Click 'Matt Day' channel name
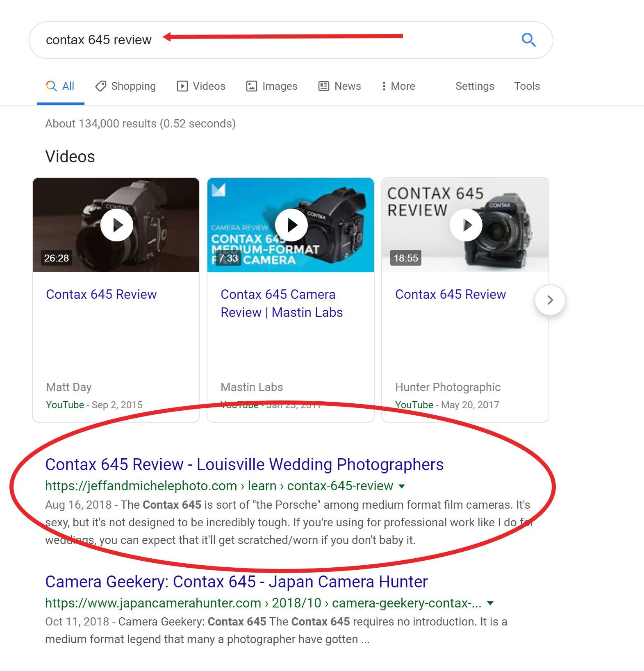 tap(69, 387)
